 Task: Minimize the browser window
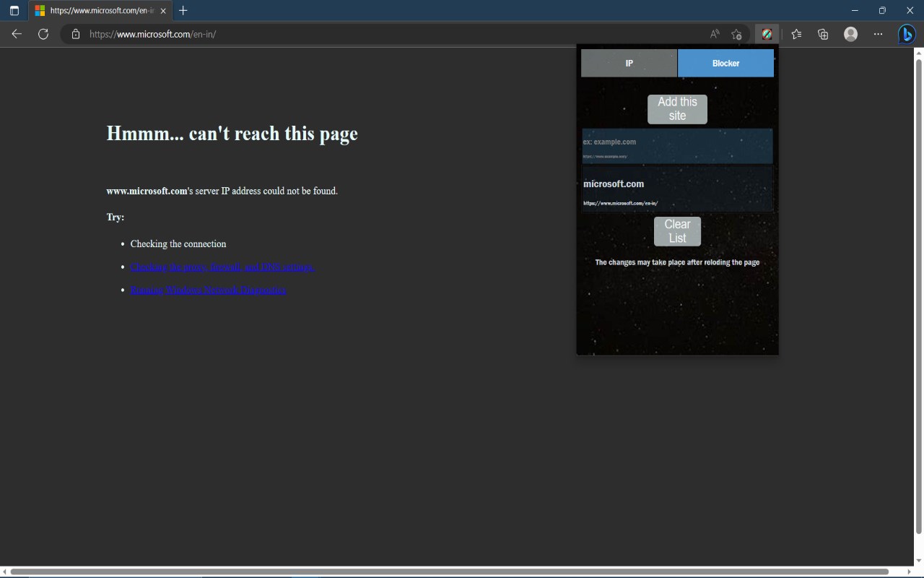[855, 11]
